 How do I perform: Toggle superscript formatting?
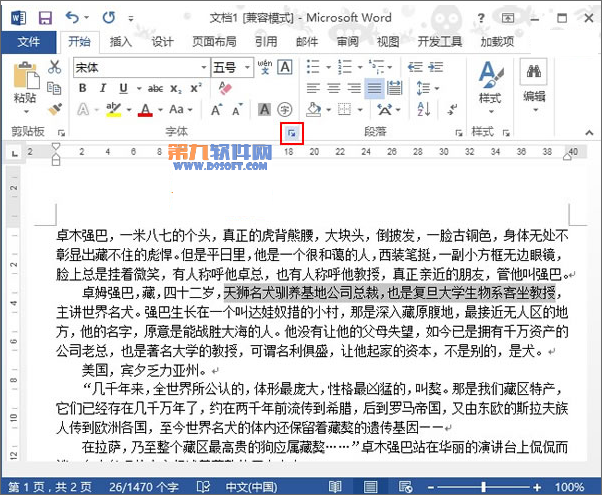pos(196,88)
